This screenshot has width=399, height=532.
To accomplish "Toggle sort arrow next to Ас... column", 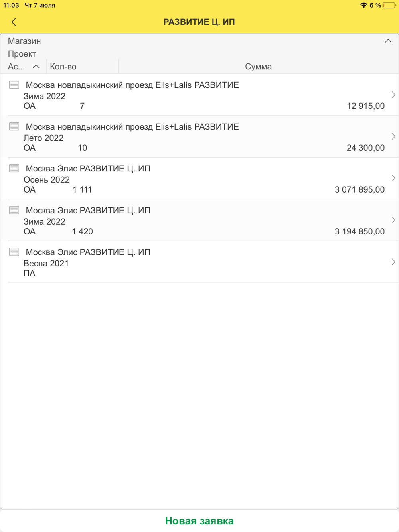I will 36,67.
